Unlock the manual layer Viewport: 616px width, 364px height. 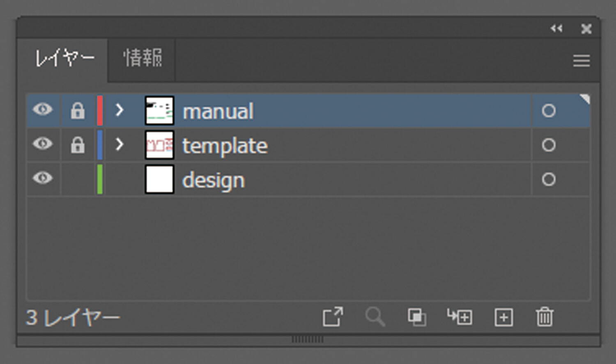click(78, 110)
